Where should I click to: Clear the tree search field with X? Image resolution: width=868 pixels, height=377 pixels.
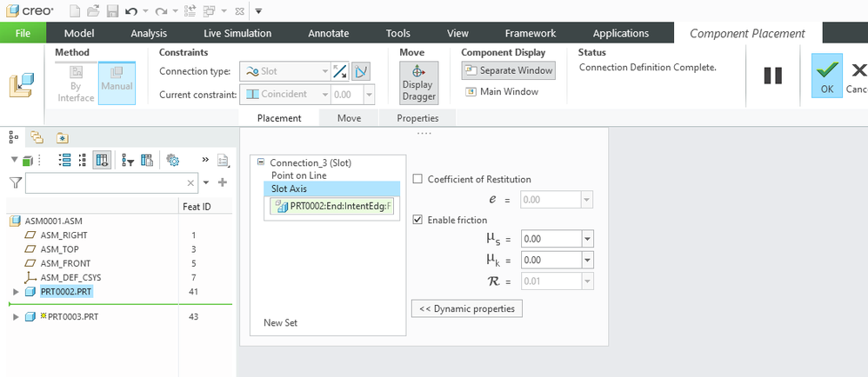190,183
